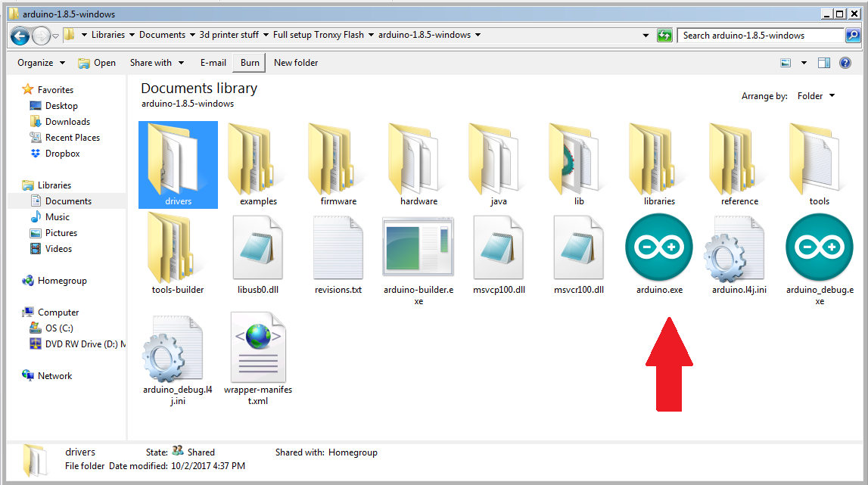This screenshot has width=868, height=485.
Task: Click the Burn toolbar button
Action: 250,63
